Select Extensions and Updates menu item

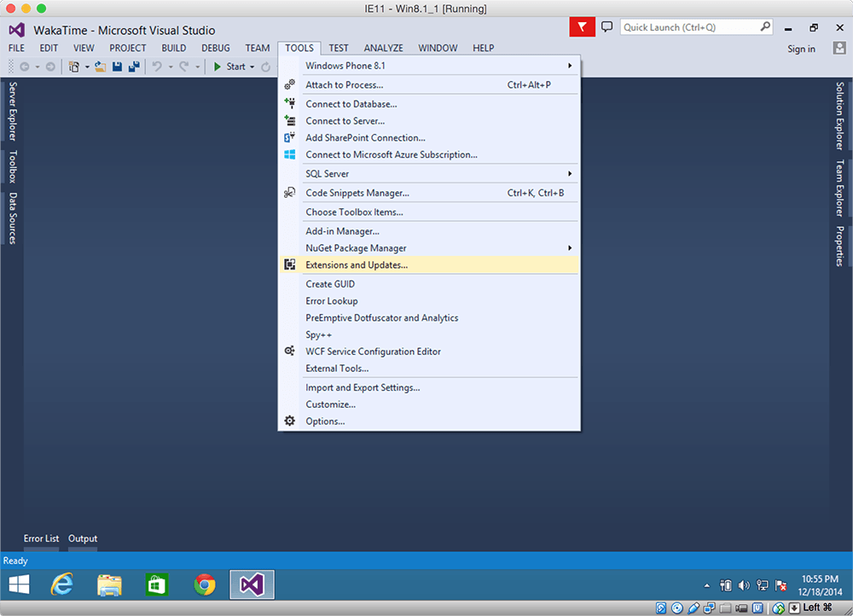pos(357,265)
